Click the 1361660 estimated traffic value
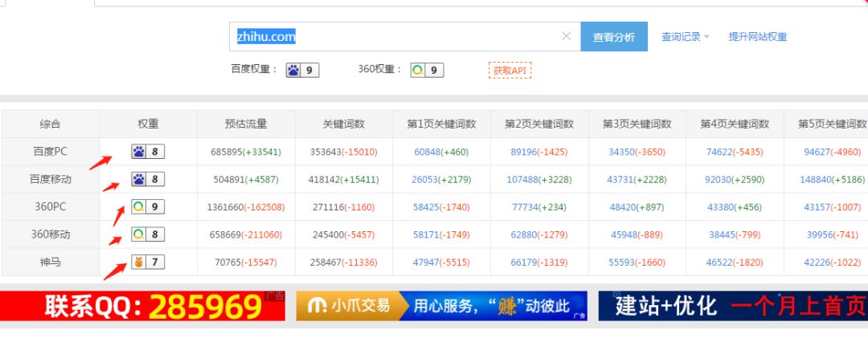This screenshot has width=868, height=338. point(225,207)
